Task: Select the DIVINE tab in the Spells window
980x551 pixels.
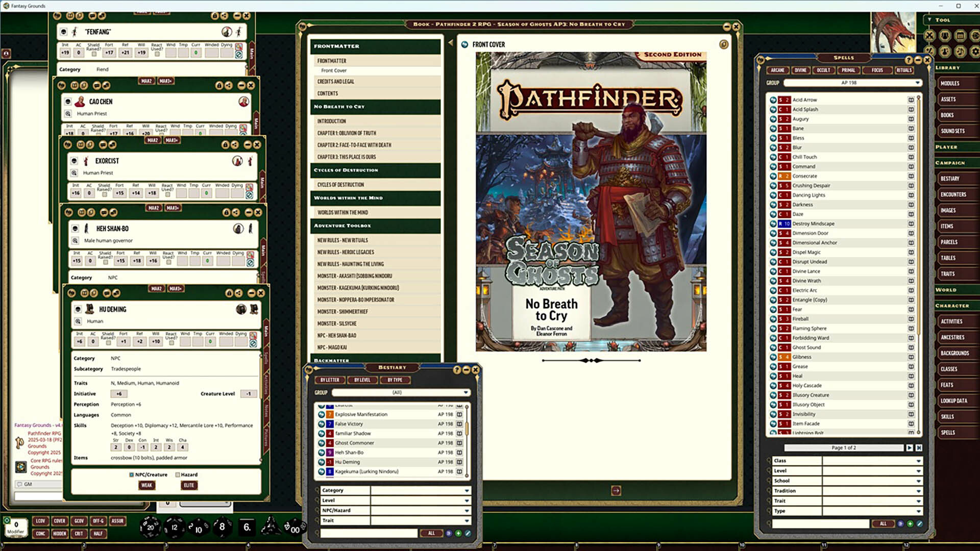Action: pos(800,70)
